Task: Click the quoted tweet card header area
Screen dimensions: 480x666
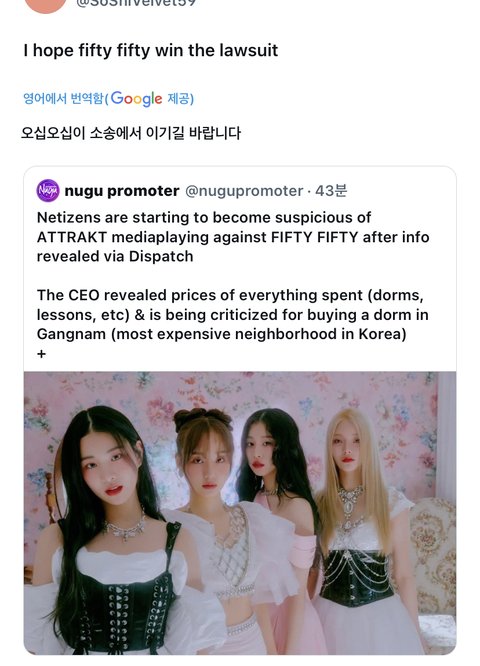Action: (240, 191)
